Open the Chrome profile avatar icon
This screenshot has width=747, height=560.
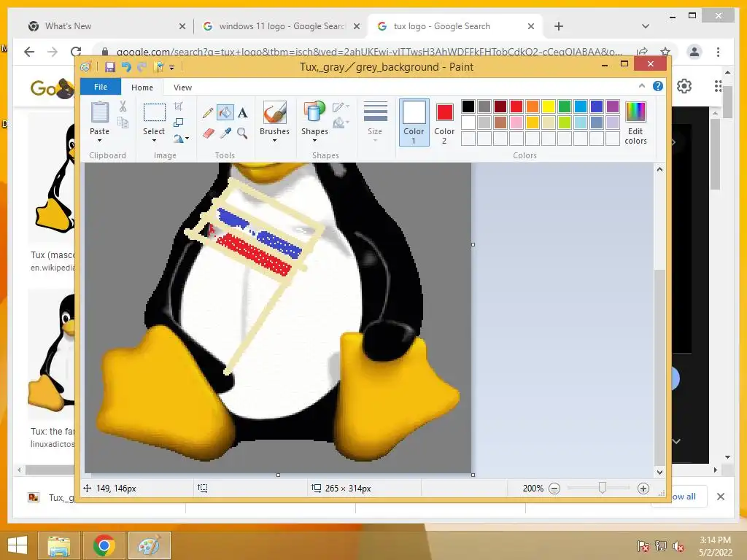pos(694,52)
